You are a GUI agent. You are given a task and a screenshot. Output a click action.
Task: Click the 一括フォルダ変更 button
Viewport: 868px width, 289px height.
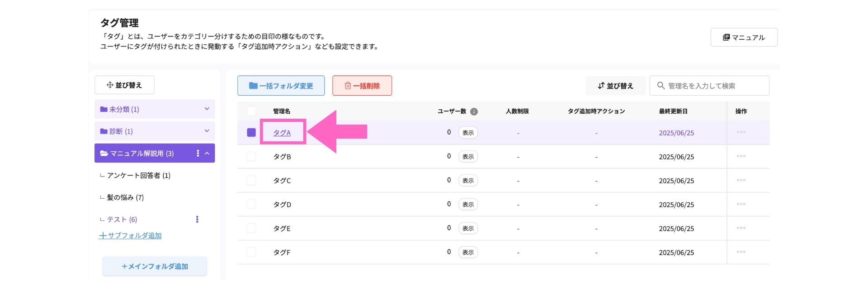coord(281,86)
